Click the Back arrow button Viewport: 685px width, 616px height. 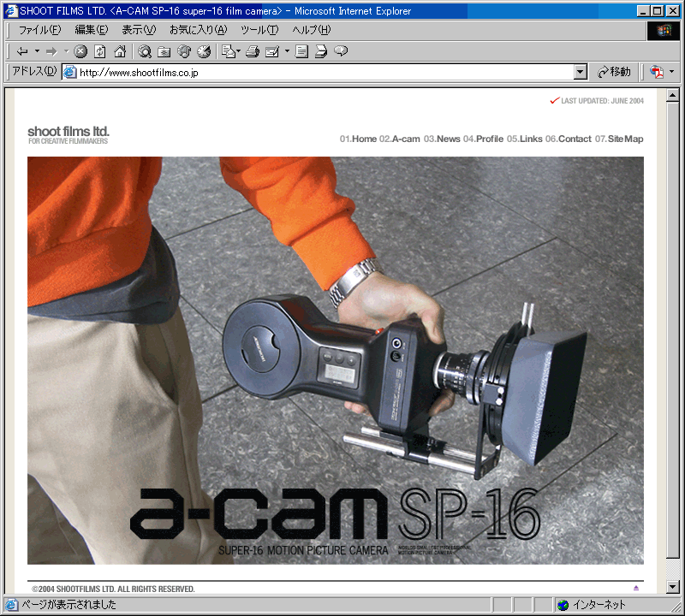click(22, 51)
